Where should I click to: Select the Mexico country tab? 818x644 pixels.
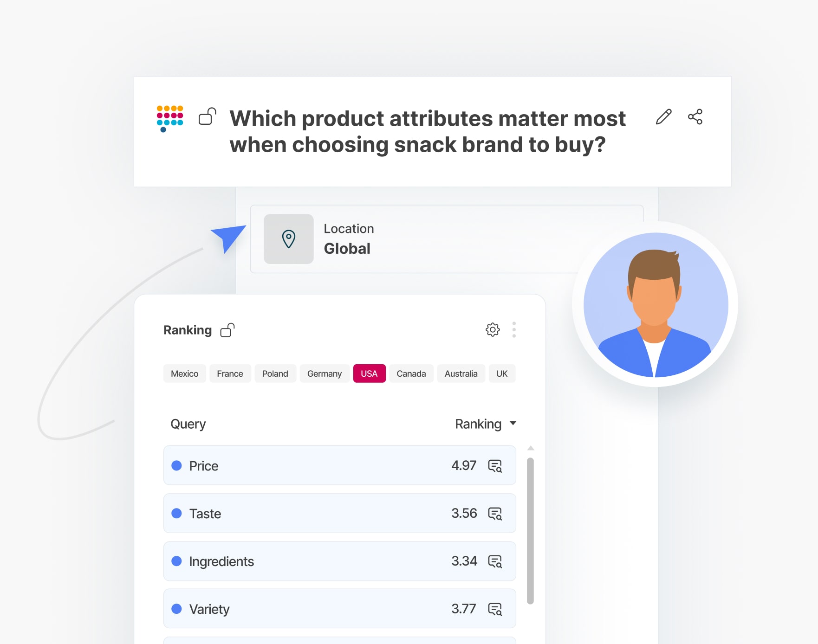tap(184, 374)
